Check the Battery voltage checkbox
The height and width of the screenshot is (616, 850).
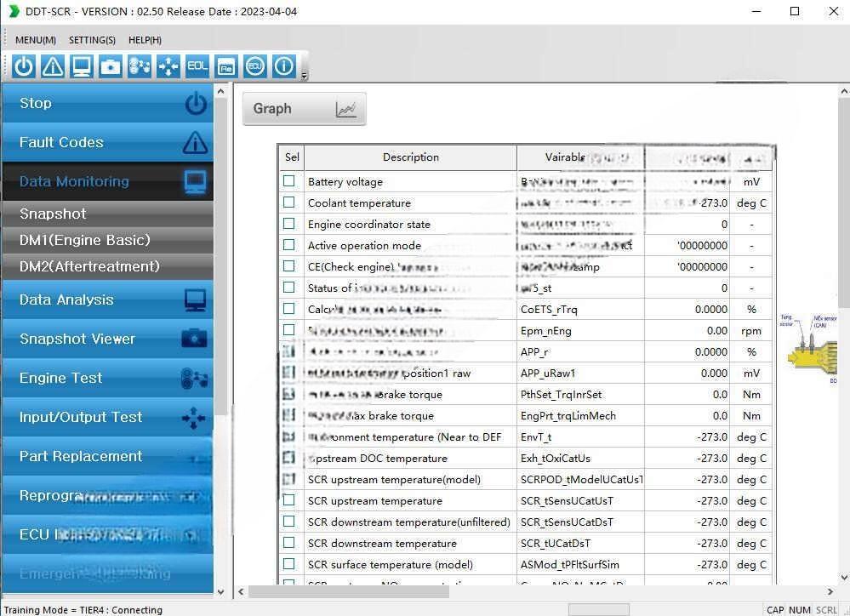(x=289, y=181)
